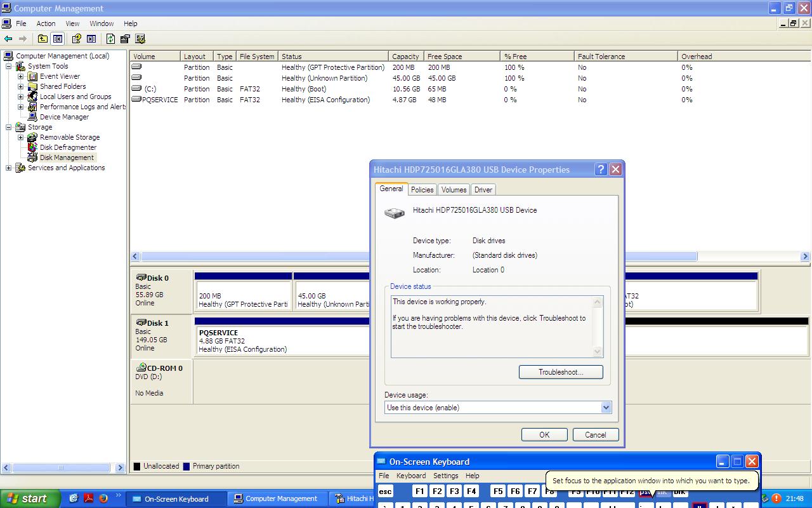The height and width of the screenshot is (508, 812).
Task: Click the Performance Logs and Alerts icon
Action: click(x=32, y=107)
